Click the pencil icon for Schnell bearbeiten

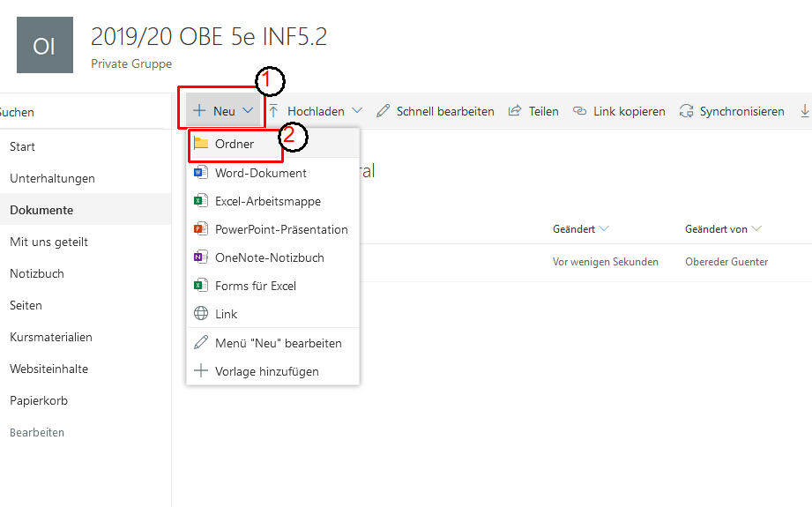[x=383, y=111]
